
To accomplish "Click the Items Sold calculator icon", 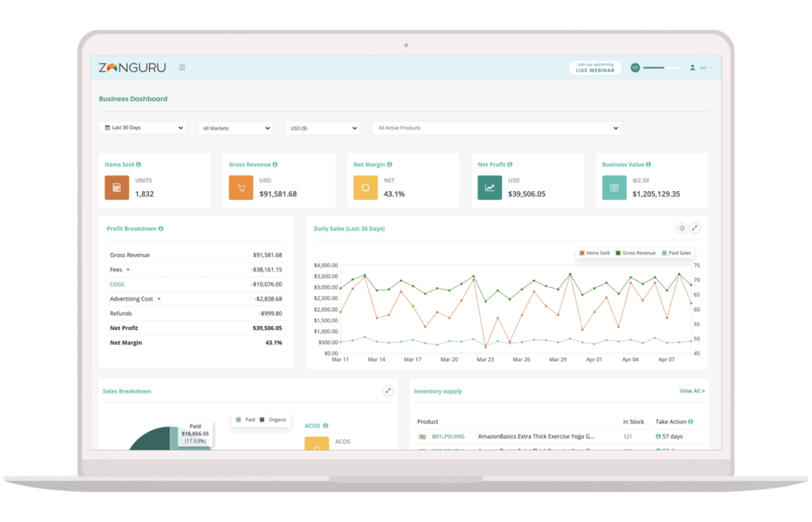I will [117, 187].
